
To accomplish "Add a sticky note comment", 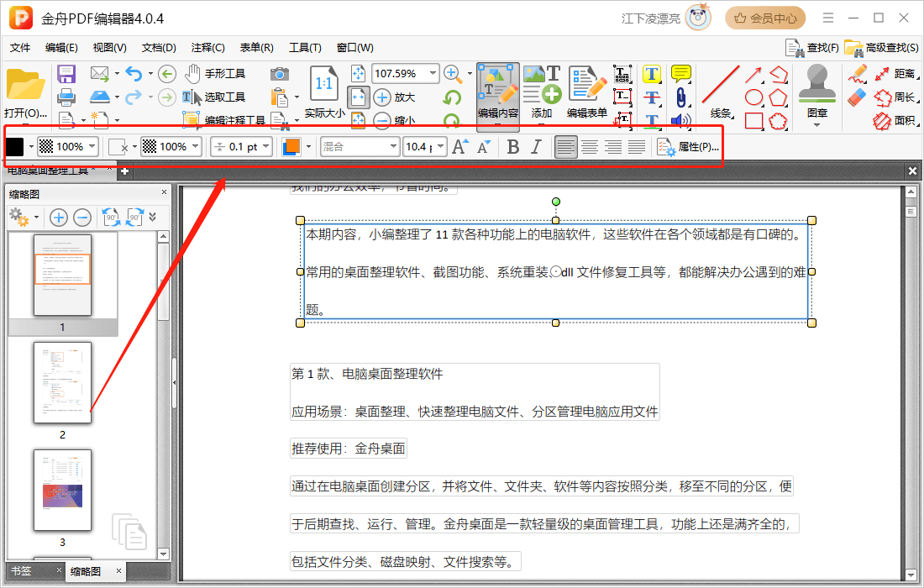I will pos(680,74).
